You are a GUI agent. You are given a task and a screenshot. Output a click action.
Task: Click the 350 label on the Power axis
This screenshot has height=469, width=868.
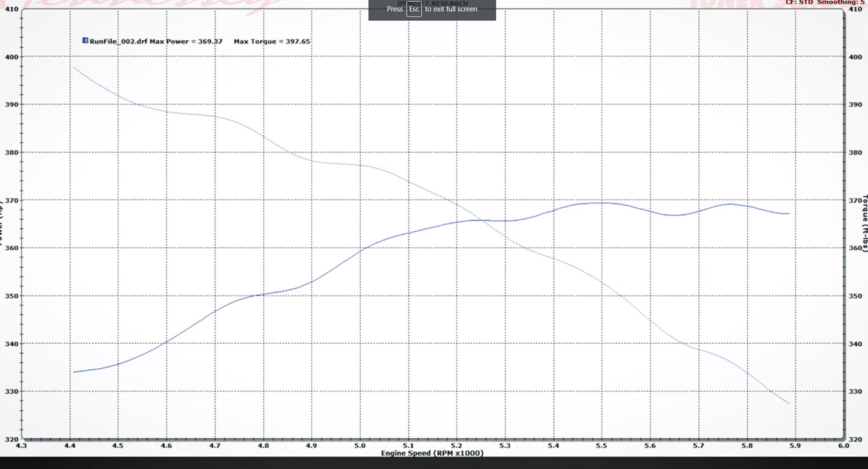tap(11, 296)
